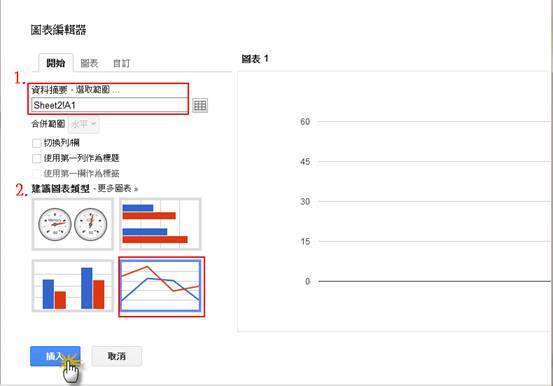Click the Sheet2!A1 data range field
The image size is (553, 386).
pyautogui.click(x=109, y=105)
